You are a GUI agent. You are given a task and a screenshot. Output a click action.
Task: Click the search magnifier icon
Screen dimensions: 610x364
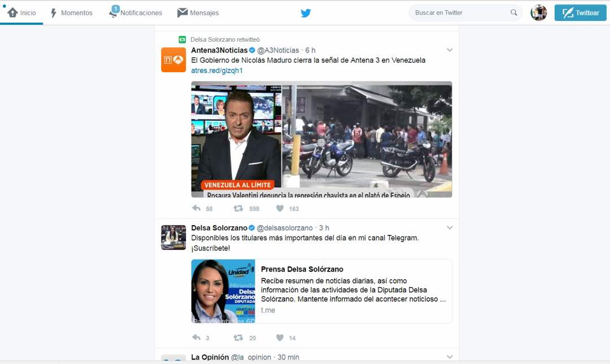514,12
